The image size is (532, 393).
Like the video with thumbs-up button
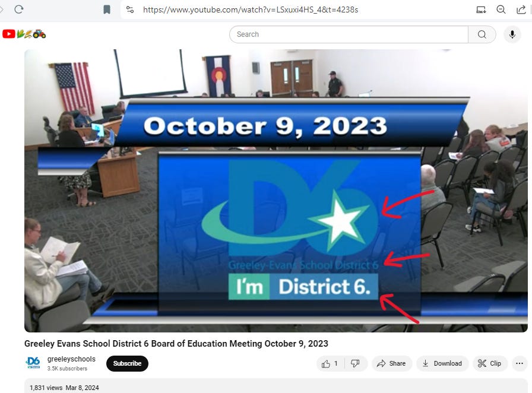pyautogui.click(x=330, y=363)
